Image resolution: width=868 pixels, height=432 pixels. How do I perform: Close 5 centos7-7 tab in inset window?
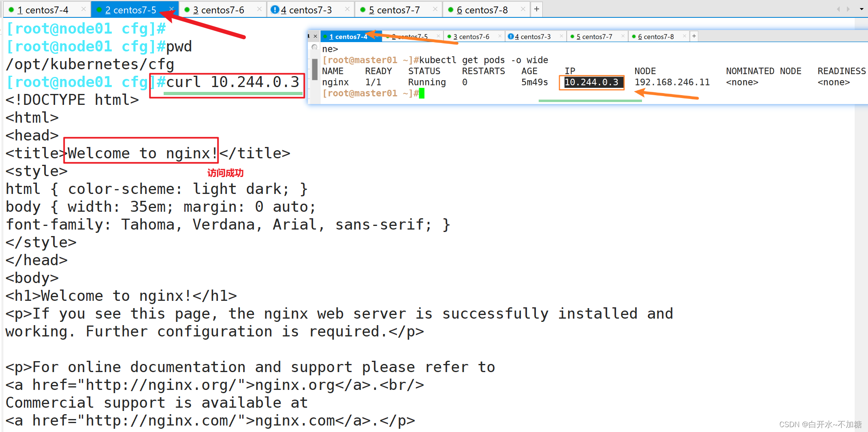pyautogui.click(x=623, y=36)
